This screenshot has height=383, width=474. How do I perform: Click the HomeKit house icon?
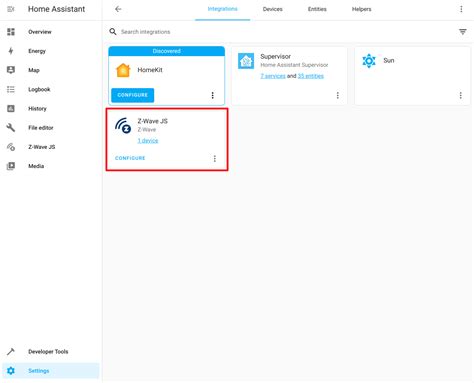click(x=123, y=70)
